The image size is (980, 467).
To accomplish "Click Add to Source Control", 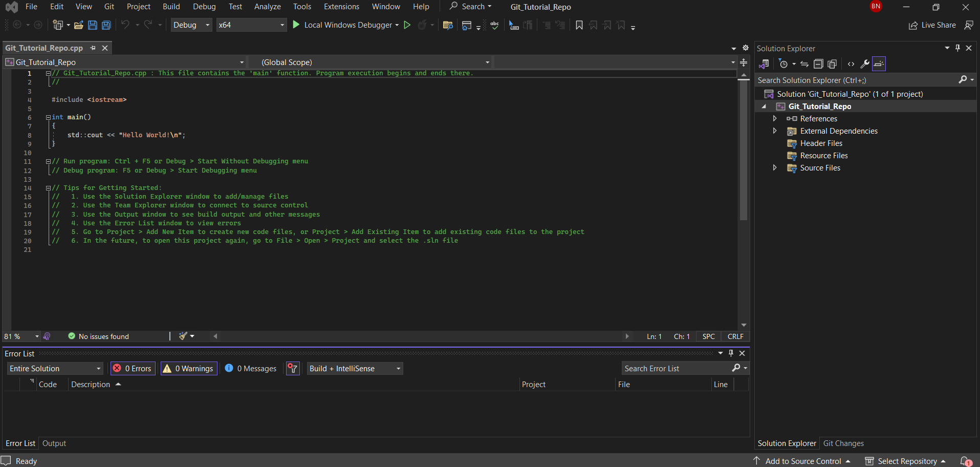I will click(x=802, y=461).
